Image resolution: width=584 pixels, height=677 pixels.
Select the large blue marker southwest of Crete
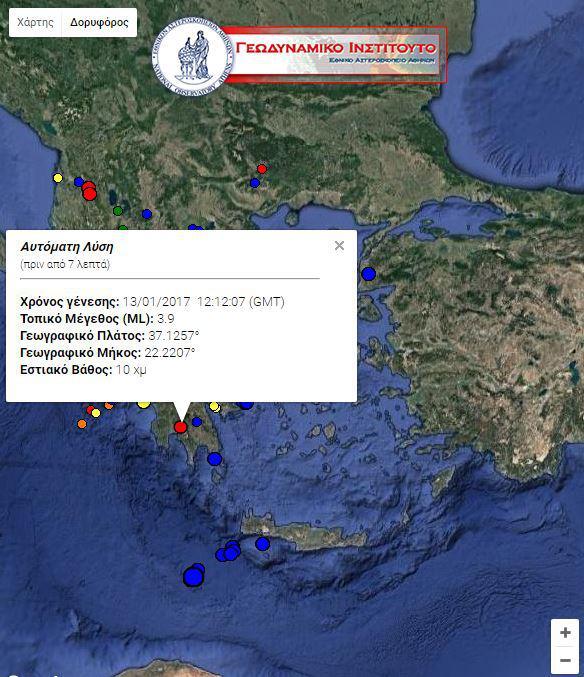click(193, 577)
